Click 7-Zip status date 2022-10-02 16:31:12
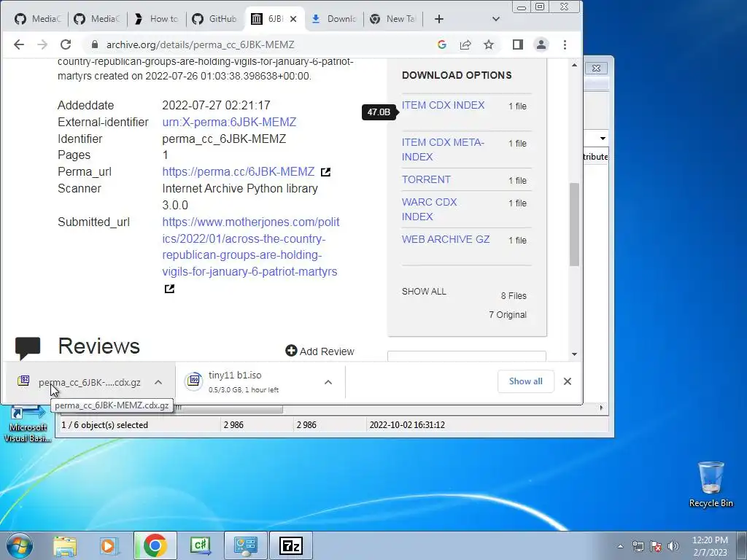747x560 pixels. coord(407,425)
